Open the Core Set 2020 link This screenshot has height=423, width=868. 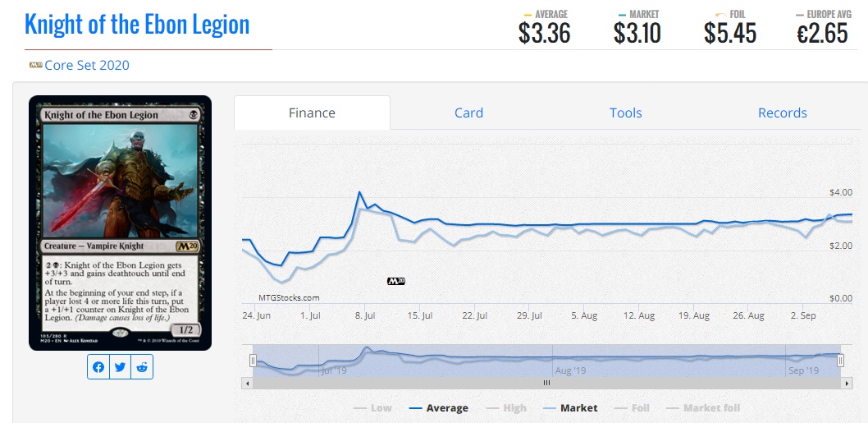(x=87, y=66)
